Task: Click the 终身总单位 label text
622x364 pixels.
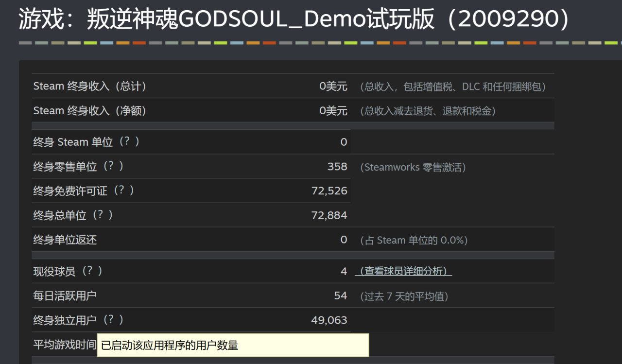Action: coord(60,215)
